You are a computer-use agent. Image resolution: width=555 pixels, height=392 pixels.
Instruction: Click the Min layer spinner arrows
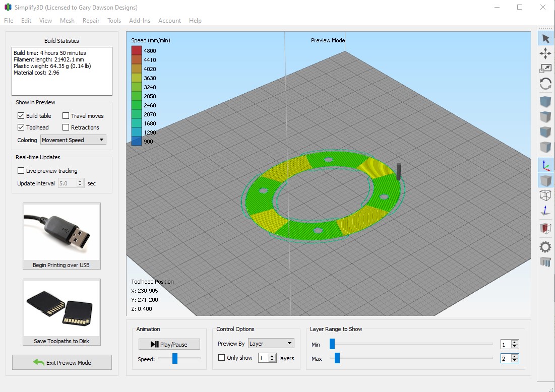point(515,344)
